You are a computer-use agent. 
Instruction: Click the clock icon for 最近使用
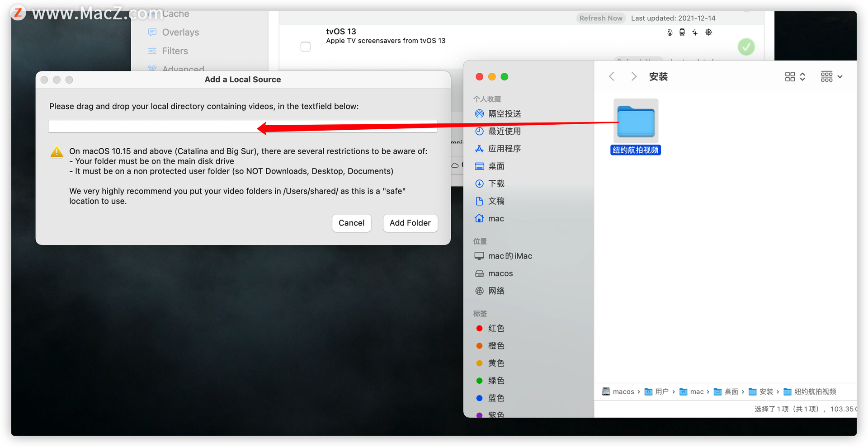479,131
